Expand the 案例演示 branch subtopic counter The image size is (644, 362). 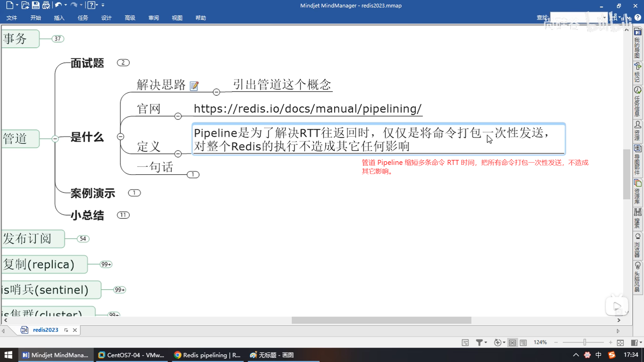(x=134, y=193)
